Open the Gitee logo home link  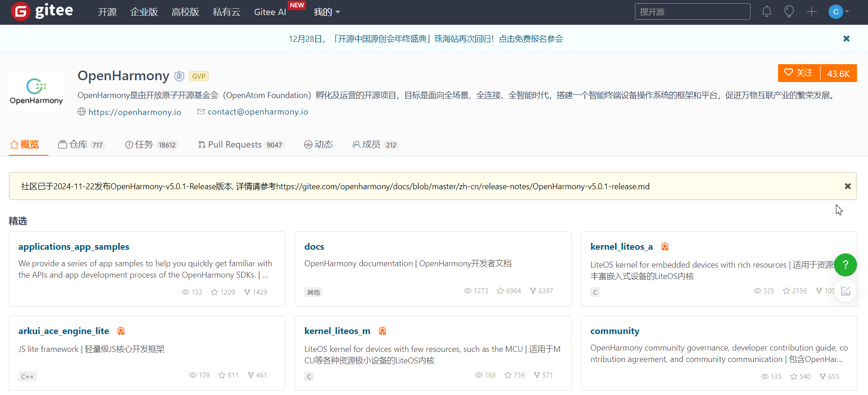coord(42,11)
